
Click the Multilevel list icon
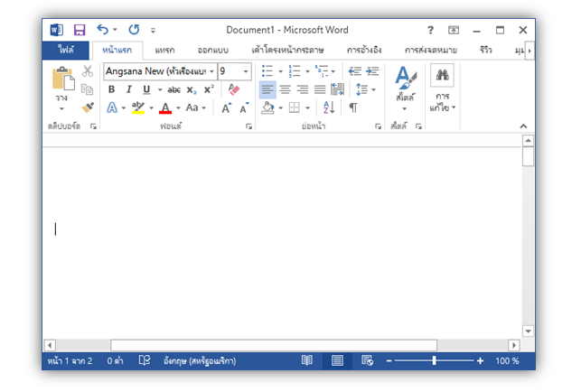click(x=322, y=70)
